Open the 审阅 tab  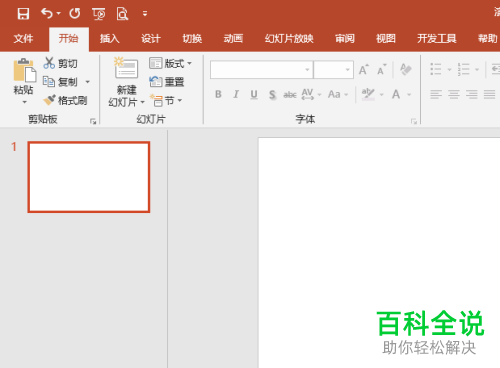[x=345, y=39]
